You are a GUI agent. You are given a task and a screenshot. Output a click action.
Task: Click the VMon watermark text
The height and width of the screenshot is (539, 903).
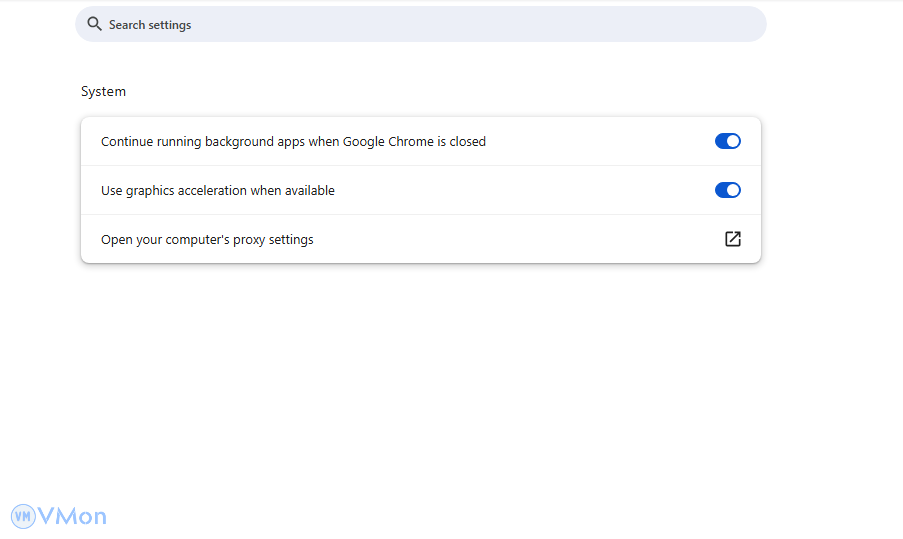click(x=72, y=516)
